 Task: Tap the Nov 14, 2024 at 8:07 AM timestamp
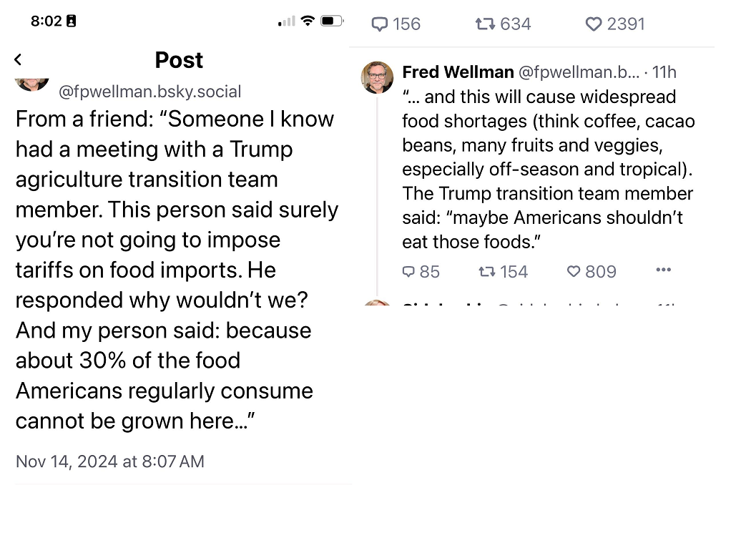click(x=110, y=461)
